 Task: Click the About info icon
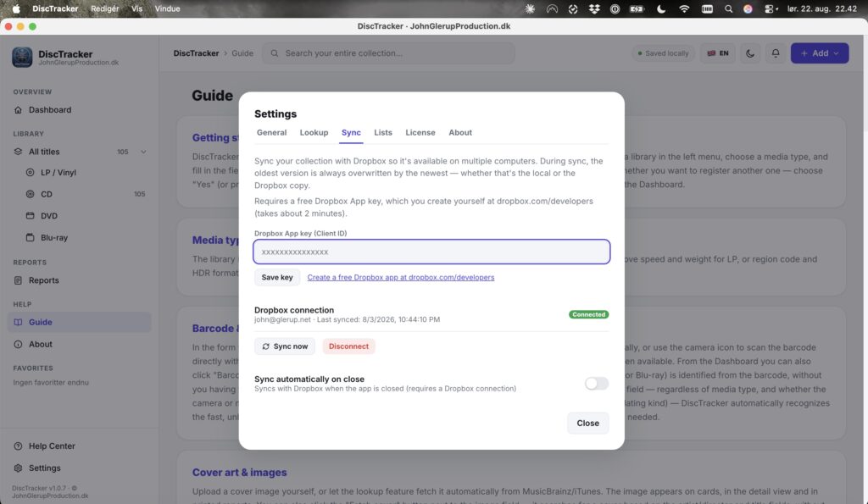click(x=19, y=344)
